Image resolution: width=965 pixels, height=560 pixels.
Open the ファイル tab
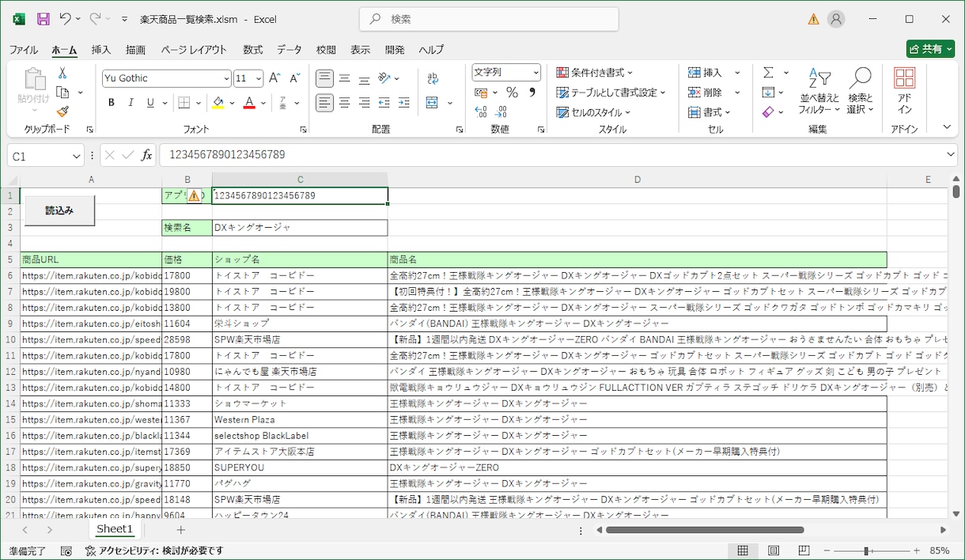pos(24,50)
